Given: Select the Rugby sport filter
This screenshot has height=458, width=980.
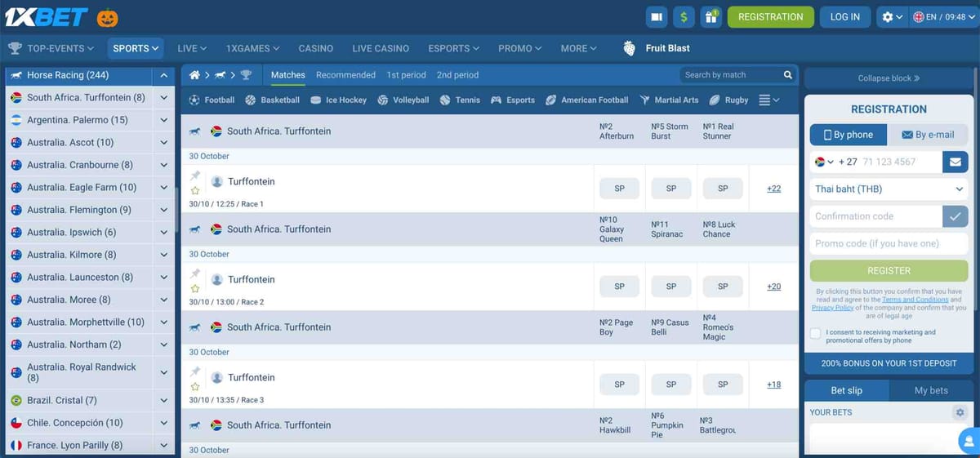Looking at the screenshot, I should click(x=728, y=100).
